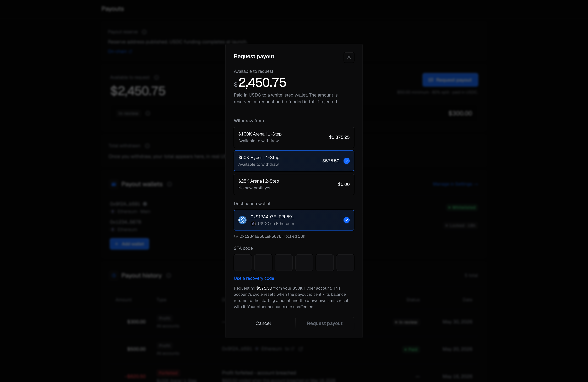Click the clock icon next to locked wallet

point(236,236)
